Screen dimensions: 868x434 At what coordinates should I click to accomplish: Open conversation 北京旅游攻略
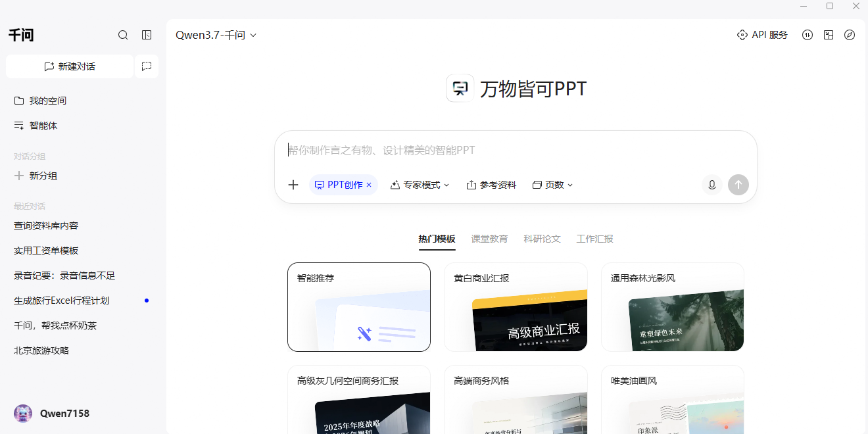click(x=41, y=350)
